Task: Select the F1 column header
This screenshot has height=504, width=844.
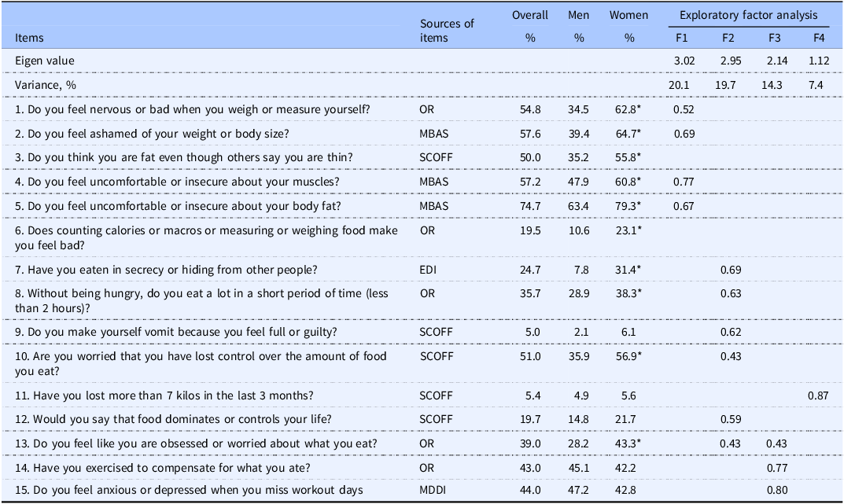Action: (x=681, y=38)
